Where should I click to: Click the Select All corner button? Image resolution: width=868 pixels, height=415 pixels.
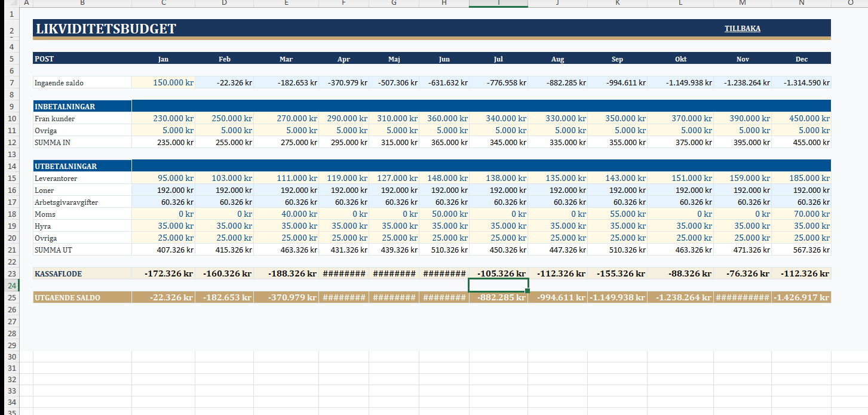tap(11, 3)
